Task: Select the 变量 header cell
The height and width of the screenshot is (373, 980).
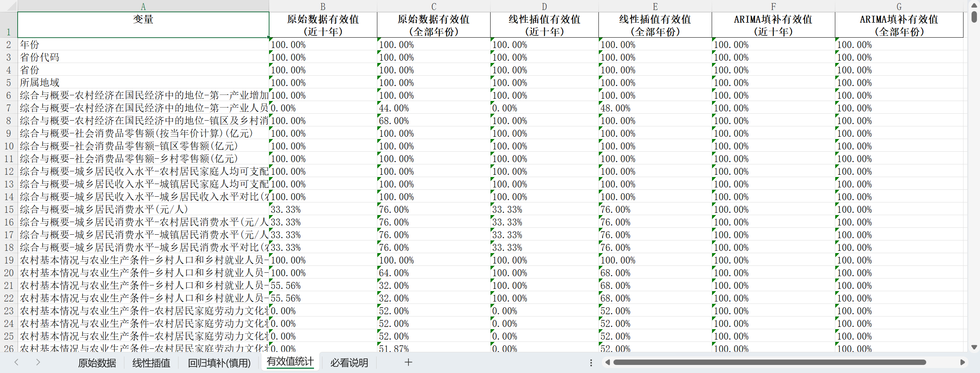Action: [143, 25]
